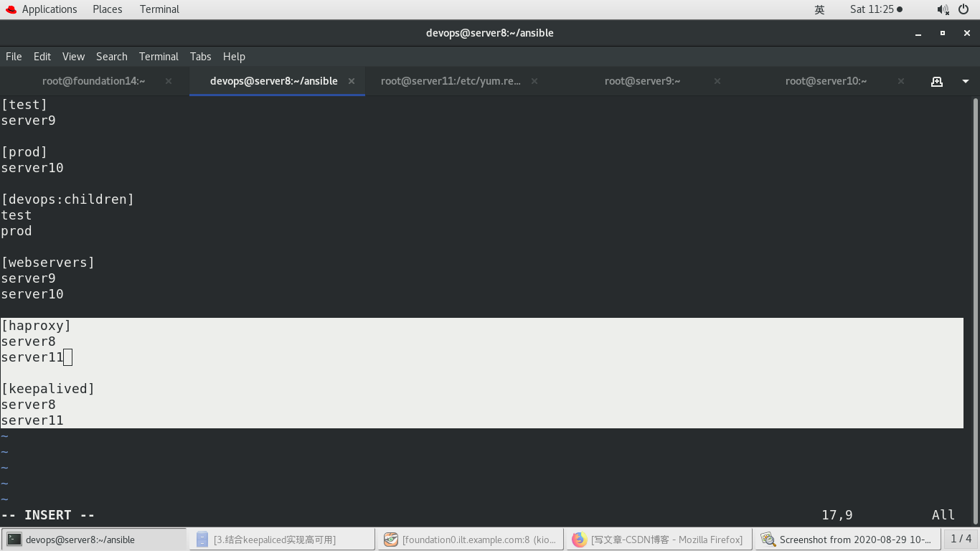
Task: Click the Firefox icon on the CSDN taskbar entry
Action: (579, 539)
